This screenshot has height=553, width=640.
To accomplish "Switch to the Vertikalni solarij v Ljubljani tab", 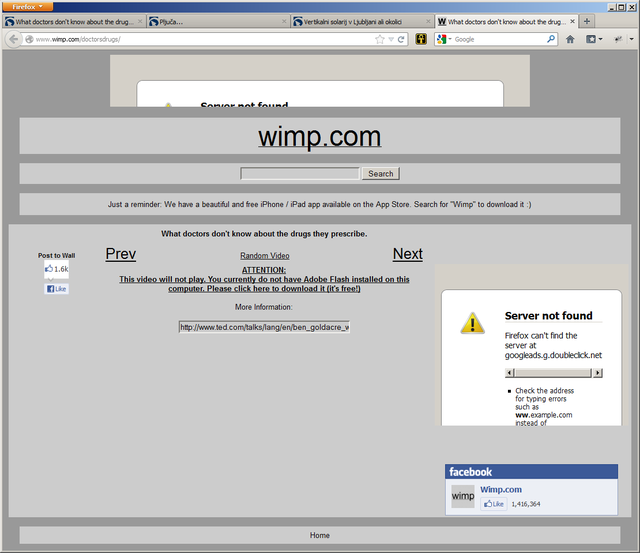I will coord(362,22).
